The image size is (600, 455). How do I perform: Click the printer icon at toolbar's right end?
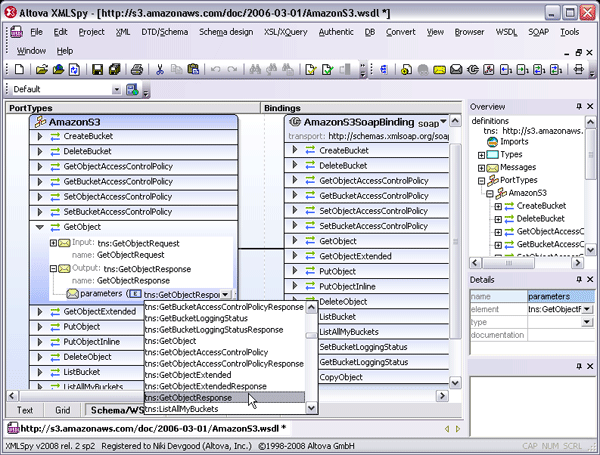pyautogui.click(x=579, y=70)
